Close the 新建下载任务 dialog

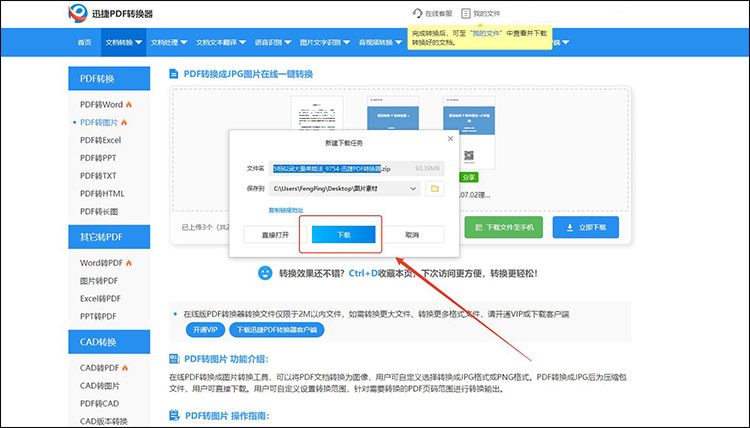point(450,139)
